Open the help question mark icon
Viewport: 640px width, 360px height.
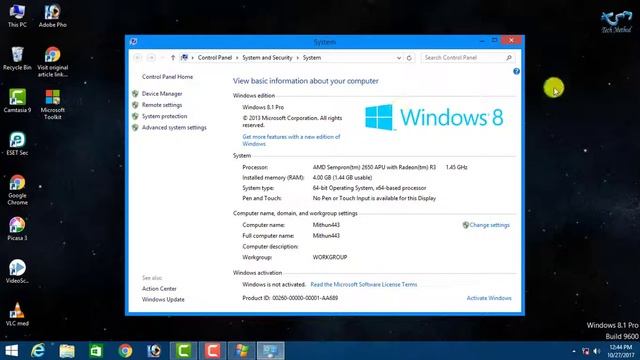point(516,71)
